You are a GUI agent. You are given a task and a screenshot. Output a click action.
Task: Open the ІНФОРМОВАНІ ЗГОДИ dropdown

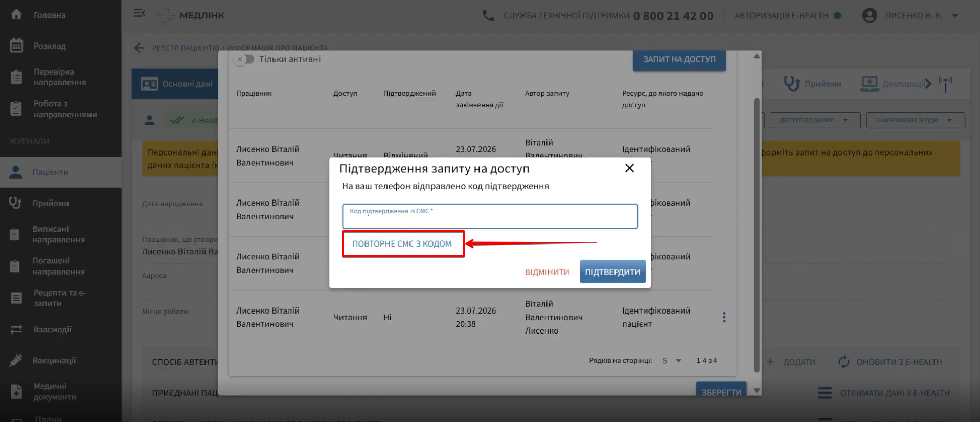point(915,120)
